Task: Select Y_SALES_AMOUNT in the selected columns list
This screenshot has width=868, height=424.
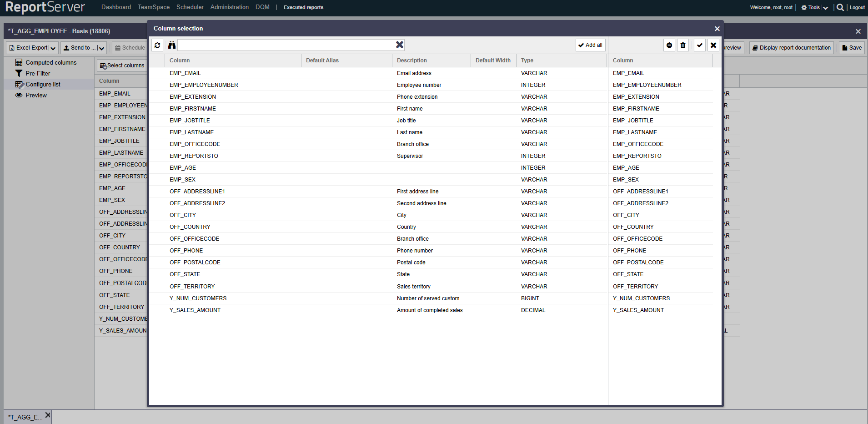Action: pos(638,310)
